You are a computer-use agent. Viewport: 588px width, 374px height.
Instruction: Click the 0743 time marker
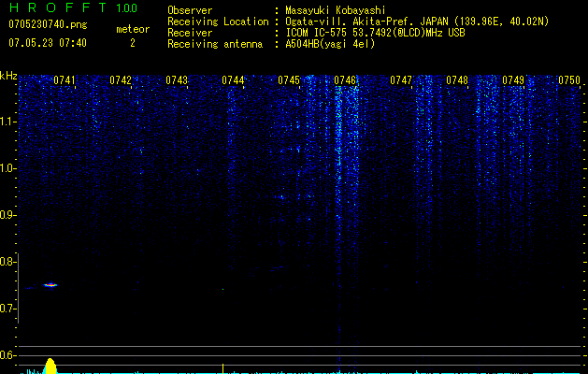(x=177, y=80)
